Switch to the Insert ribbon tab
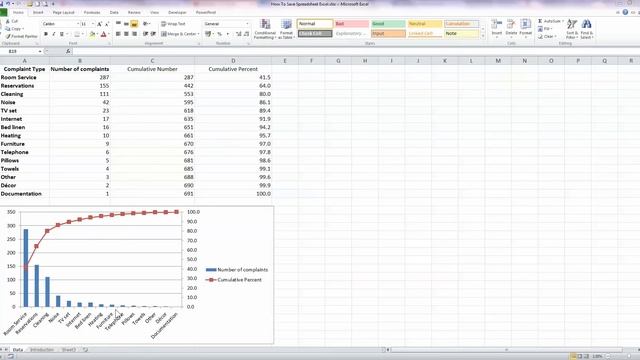640x360 pixels. point(38,13)
